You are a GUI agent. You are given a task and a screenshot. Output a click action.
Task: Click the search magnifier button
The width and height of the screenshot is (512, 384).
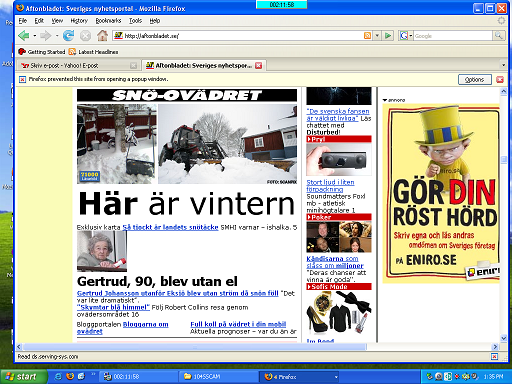tap(498, 36)
